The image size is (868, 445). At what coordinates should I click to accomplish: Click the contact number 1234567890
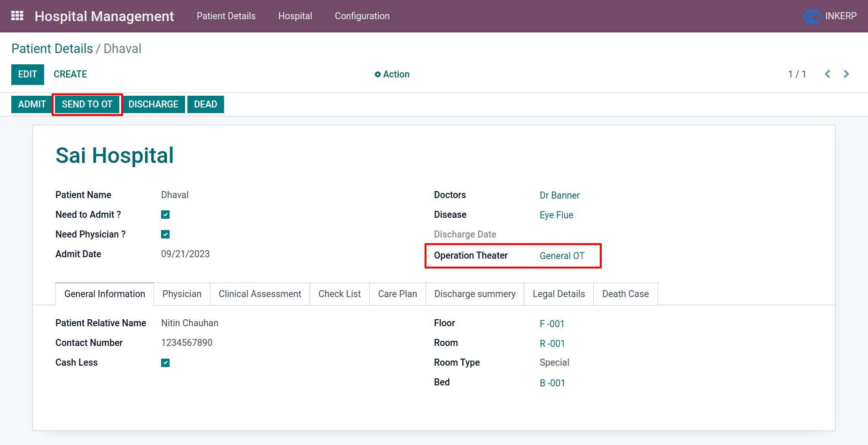(187, 343)
